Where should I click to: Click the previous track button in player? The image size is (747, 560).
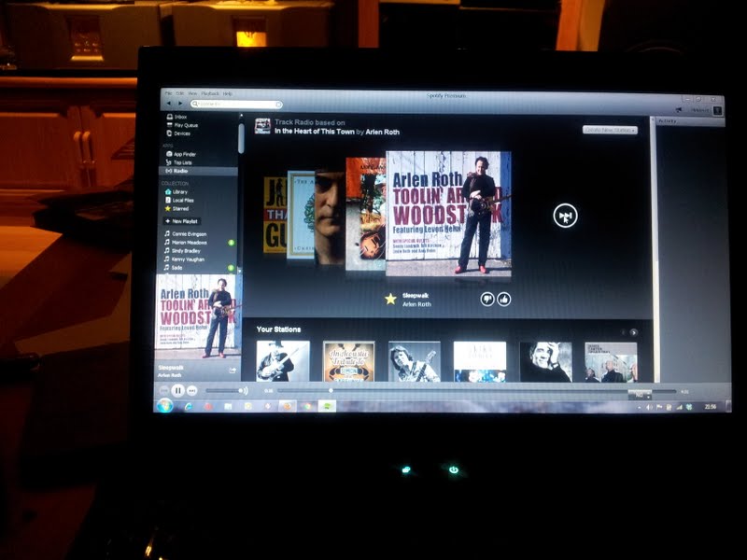click(x=164, y=391)
